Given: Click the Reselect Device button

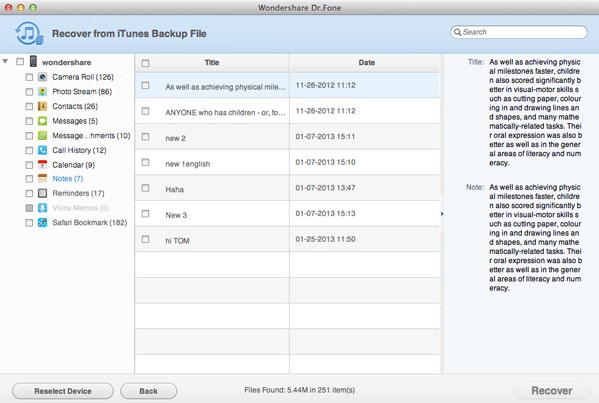Looking at the screenshot, I should [x=63, y=391].
